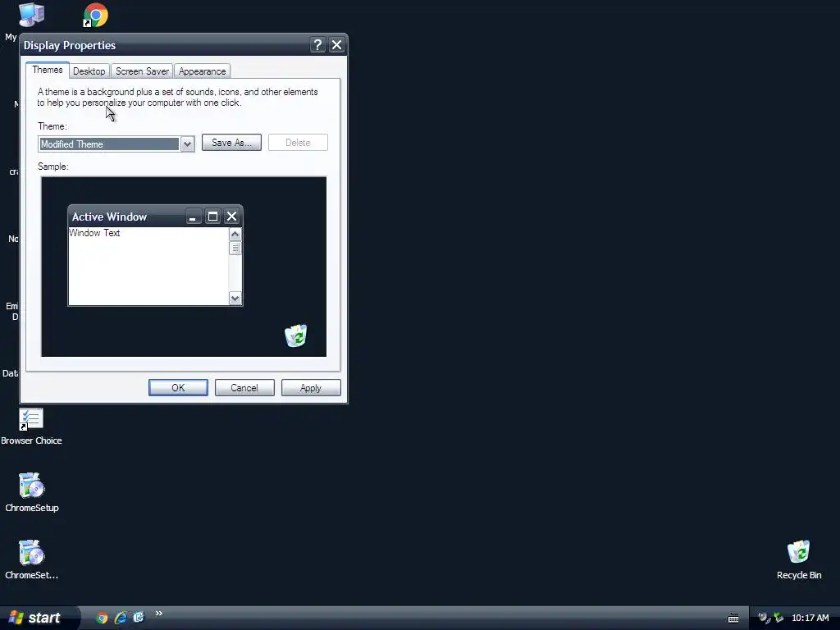Select the Recycle Bin desktop icon
Viewport: 840px width, 630px height.
coord(799,559)
